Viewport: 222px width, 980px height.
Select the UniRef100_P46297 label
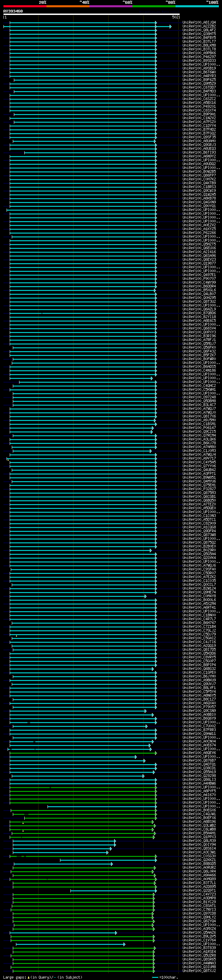click(x=199, y=57)
